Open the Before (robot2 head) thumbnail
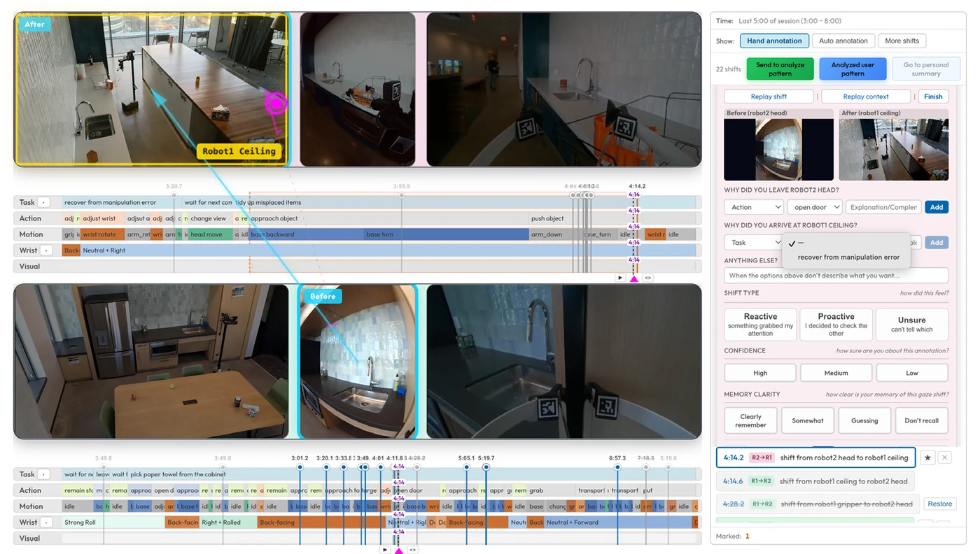This screenshot has height=554, width=980. (x=778, y=150)
